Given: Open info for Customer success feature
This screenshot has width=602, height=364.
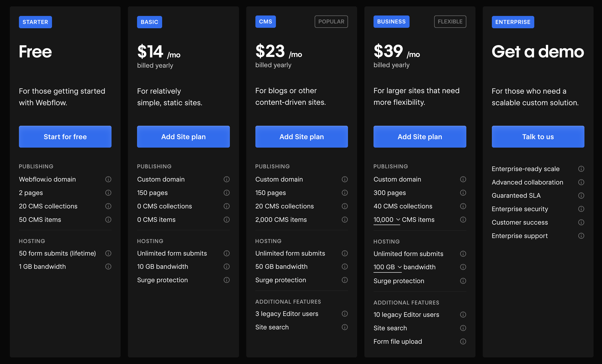Looking at the screenshot, I should (x=581, y=222).
